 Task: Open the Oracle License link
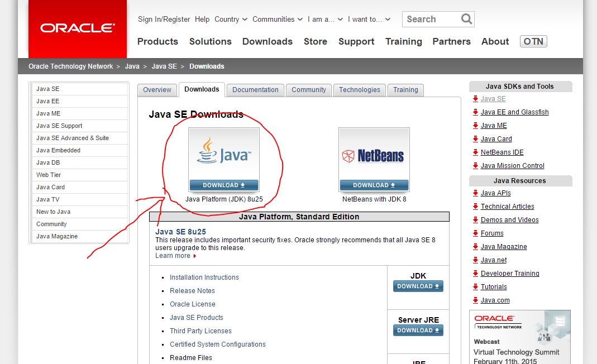(x=193, y=304)
